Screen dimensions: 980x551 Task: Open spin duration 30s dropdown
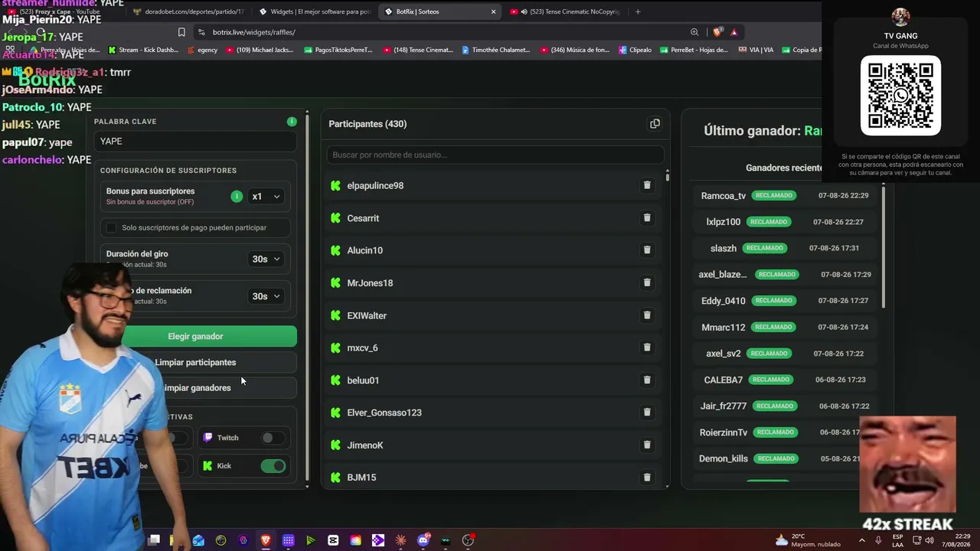coord(266,259)
